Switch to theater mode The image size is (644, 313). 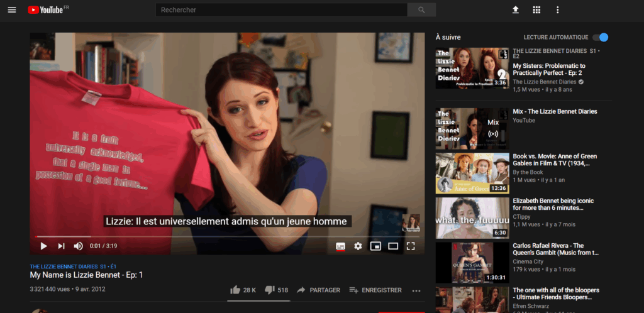393,246
